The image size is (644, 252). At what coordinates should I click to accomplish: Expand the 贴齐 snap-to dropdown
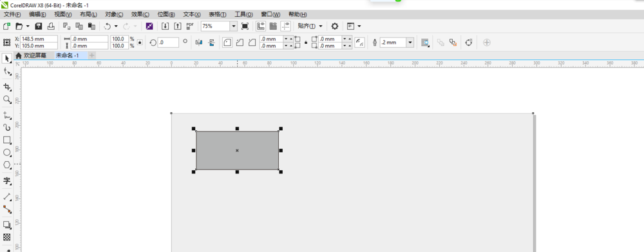tap(321, 26)
